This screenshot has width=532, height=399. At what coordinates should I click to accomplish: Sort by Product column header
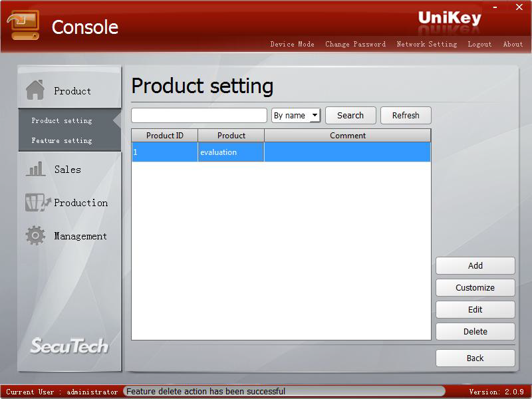click(231, 136)
